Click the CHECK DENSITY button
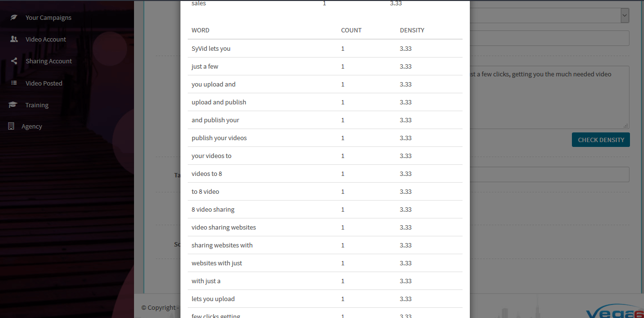This screenshot has height=318, width=644. (600, 139)
